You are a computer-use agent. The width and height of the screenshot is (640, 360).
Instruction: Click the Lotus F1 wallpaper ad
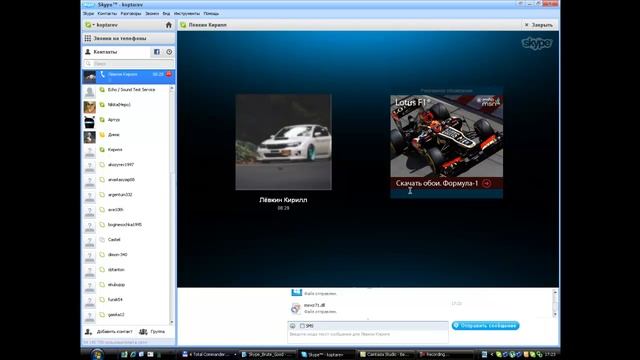[447, 147]
